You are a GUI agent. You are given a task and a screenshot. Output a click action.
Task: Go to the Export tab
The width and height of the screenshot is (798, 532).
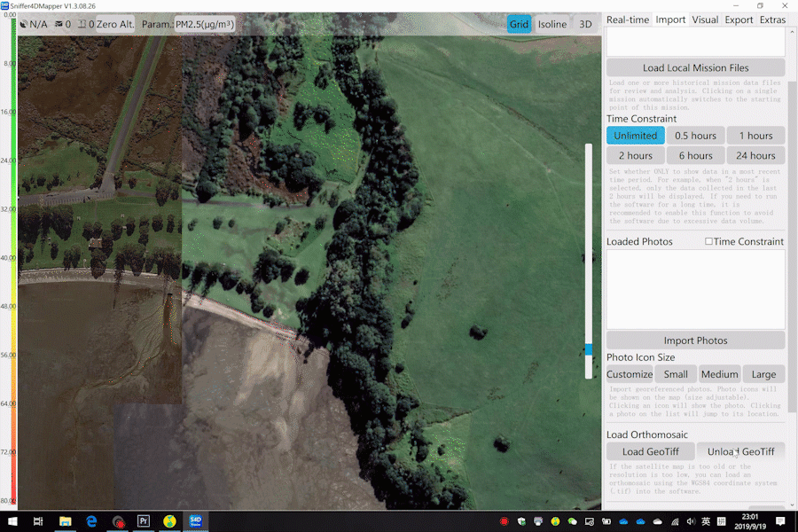pyautogui.click(x=739, y=20)
